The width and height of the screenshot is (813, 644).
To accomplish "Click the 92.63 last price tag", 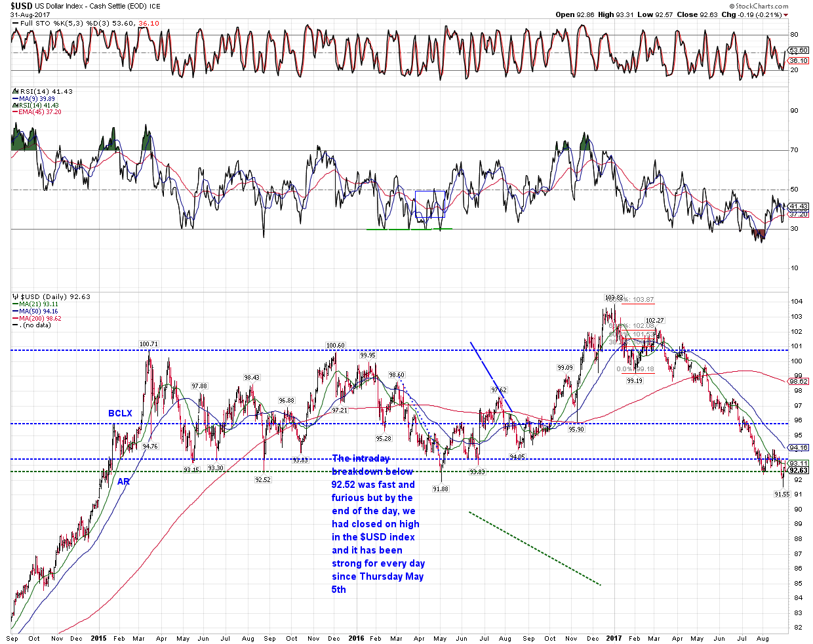I will point(798,470).
